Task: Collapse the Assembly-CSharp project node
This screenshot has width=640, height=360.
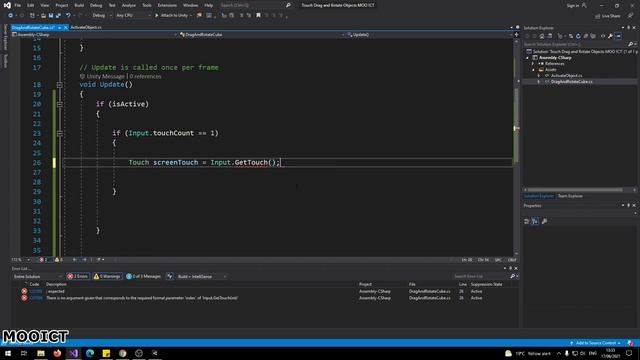Action: click(528, 58)
